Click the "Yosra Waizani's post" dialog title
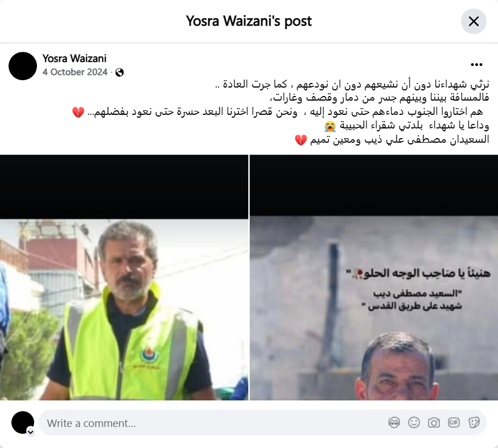This screenshot has height=448, width=498. [249, 21]
